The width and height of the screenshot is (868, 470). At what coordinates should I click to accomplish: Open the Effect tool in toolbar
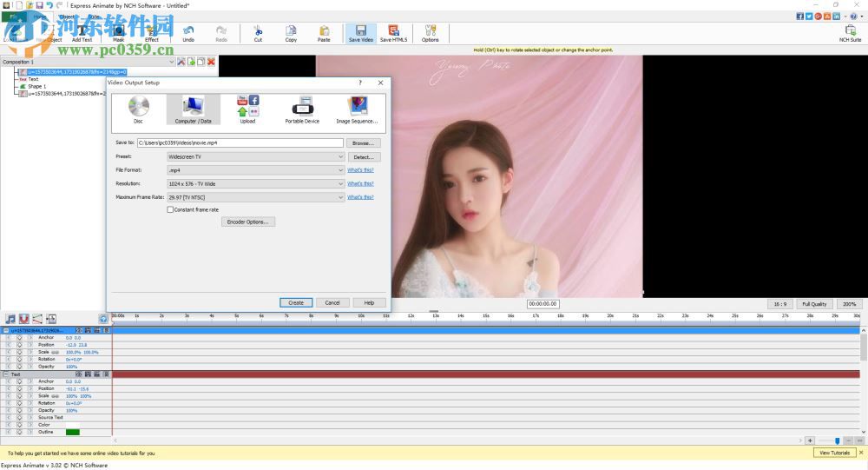152,33
